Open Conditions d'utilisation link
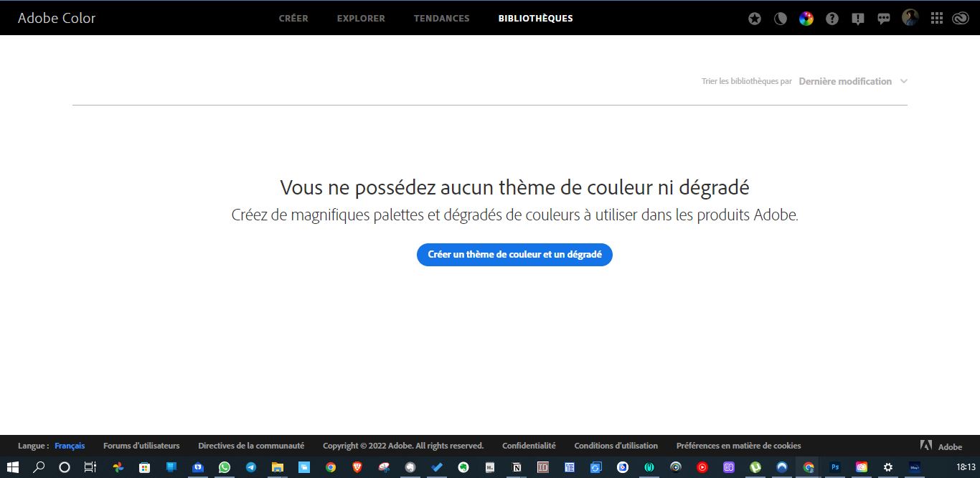 616,446
